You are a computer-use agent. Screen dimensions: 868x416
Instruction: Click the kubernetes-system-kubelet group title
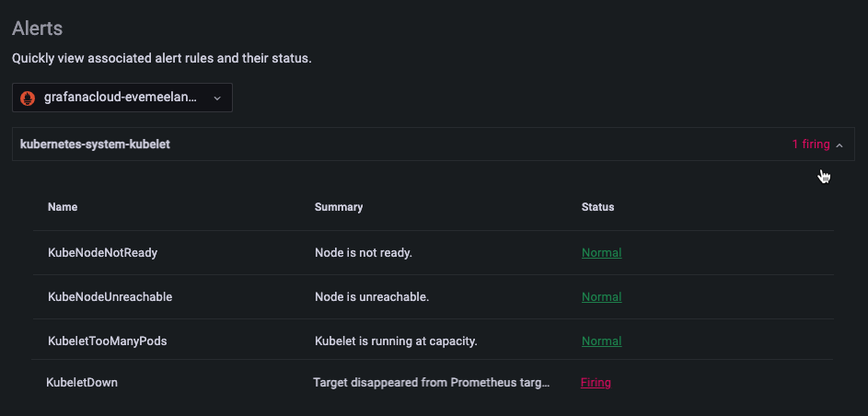click(x=95, y=144)
